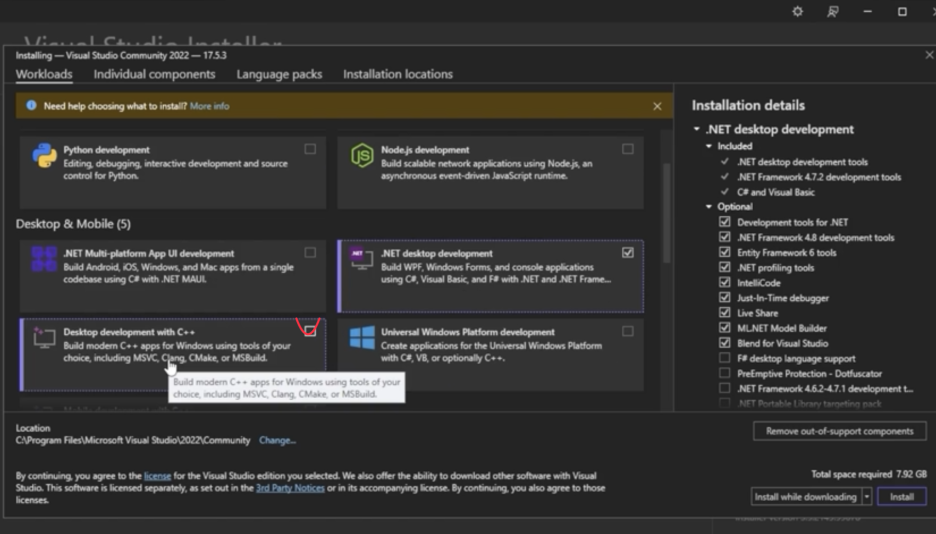Viewport: 936px width, 534px height.
Task: Click the Change... location link
Action: point(278,440)
